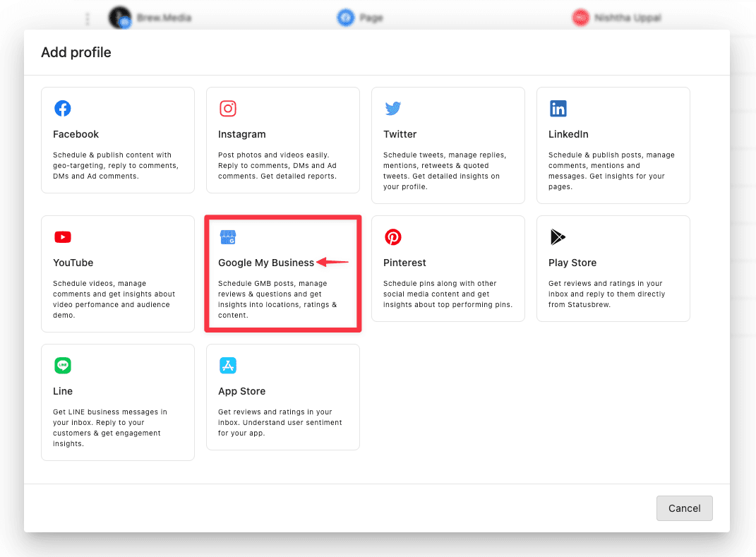756x557 pixels.
Task: Click the App Store icon
Action: 228,366
